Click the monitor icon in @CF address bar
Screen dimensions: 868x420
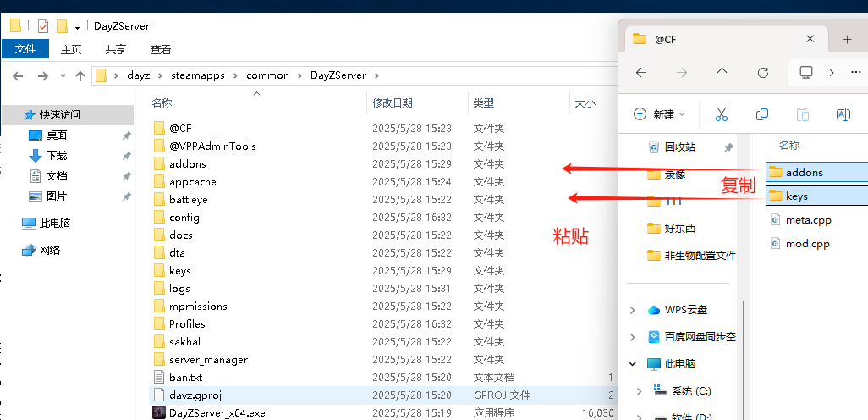click(806, 73)
